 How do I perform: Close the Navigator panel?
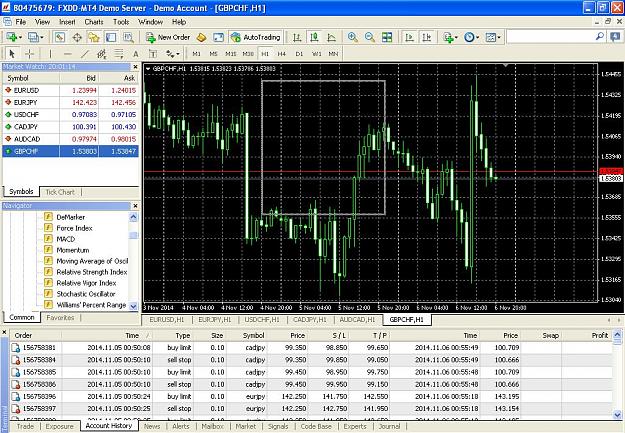(x=135, y=206)
